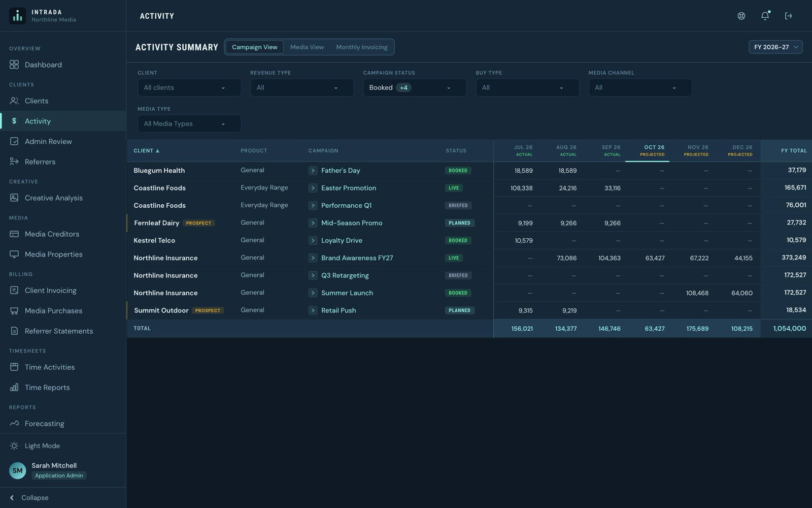Expand the Loyalty Drive campaign row
812x508 pixels.
[x=313, y=240]
